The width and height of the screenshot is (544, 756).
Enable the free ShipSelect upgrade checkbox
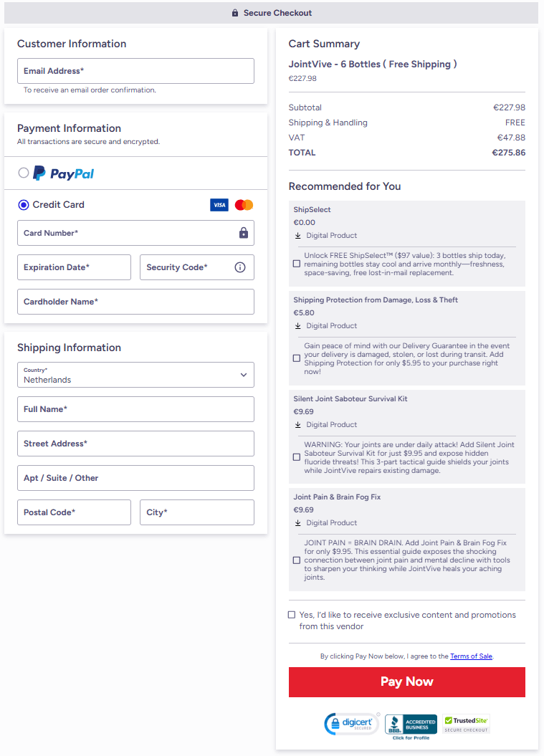coord(296,263)
